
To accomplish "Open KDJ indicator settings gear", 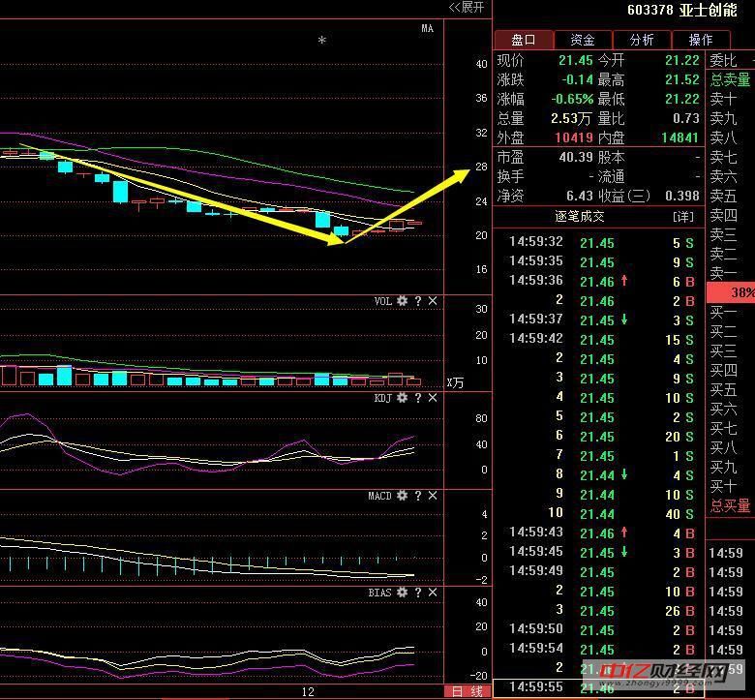I will [403, 398].
